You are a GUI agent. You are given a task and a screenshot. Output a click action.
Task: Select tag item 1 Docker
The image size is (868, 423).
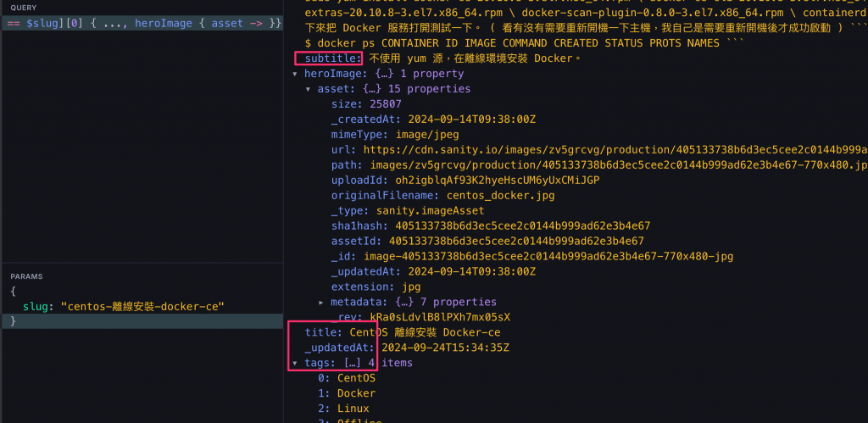[356, 393]
